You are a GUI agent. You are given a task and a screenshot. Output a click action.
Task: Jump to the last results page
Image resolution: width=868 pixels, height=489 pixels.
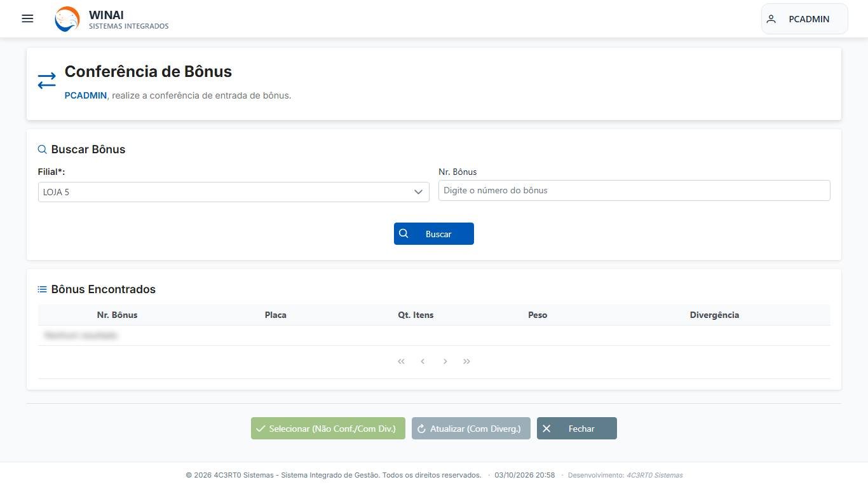click(467, 361)
